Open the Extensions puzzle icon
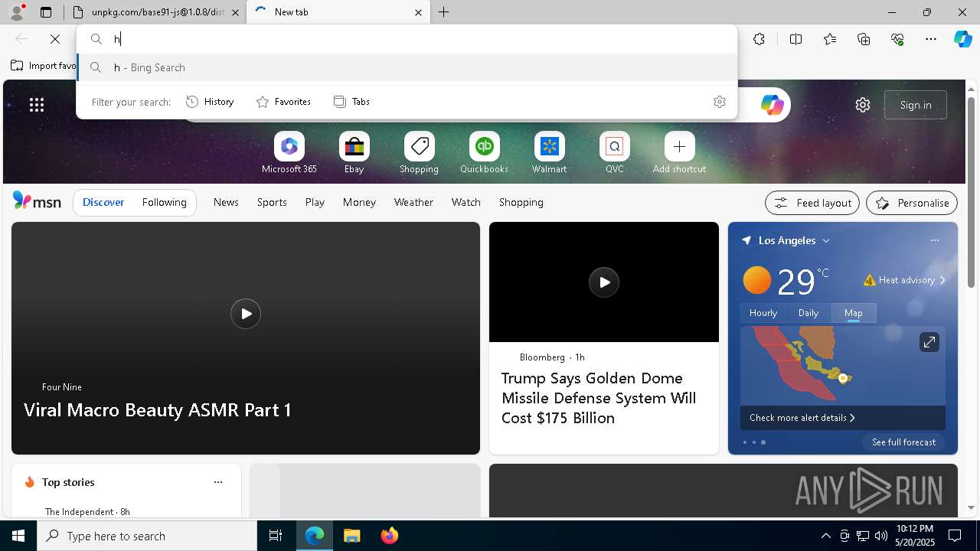Screen dimensions: 980x551 [x=759, y=39]
